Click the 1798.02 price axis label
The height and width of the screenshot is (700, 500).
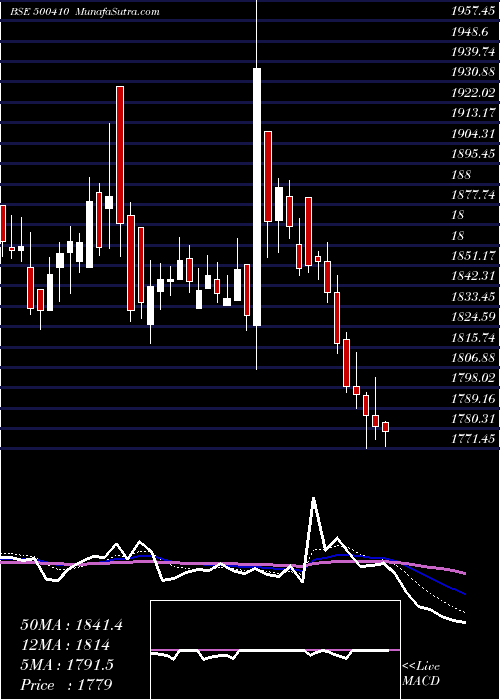(x=473, y=378)
